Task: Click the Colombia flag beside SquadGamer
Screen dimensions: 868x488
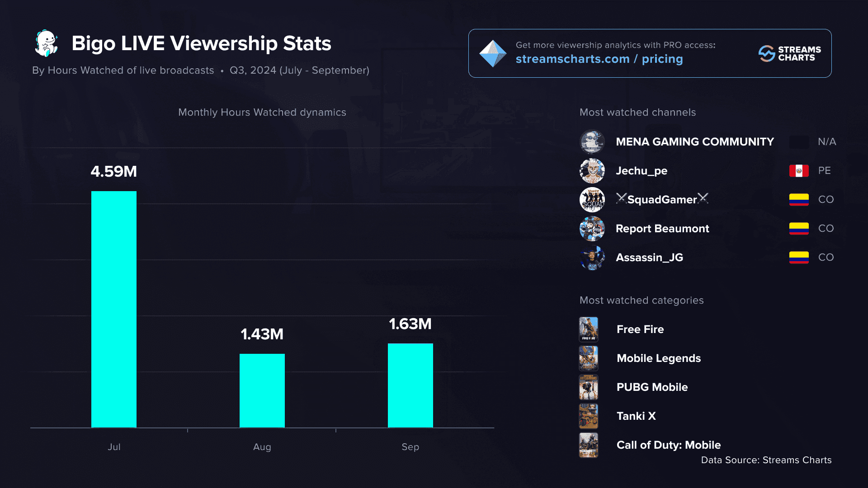Action: 799,200
